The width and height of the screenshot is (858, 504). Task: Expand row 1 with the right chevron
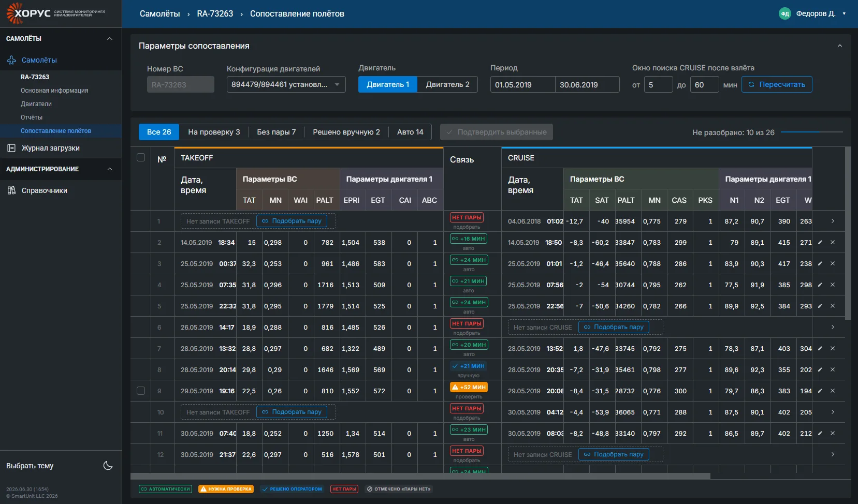pos(833,221)
